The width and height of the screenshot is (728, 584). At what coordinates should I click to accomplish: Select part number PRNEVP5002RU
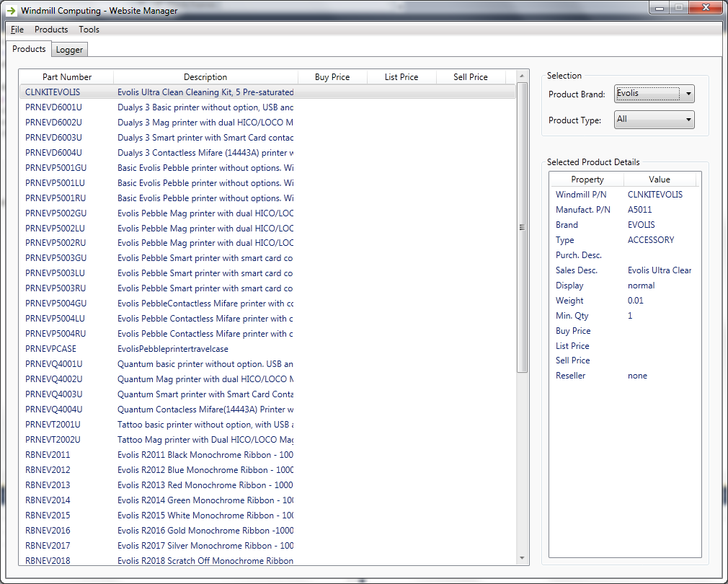coord(56,243)
